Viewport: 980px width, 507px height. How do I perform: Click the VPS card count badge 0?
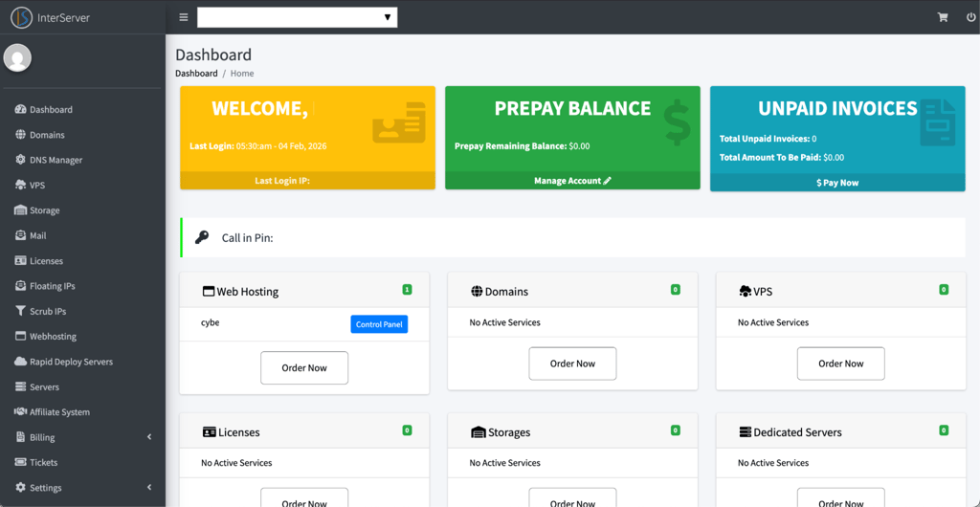pos(944,290)
